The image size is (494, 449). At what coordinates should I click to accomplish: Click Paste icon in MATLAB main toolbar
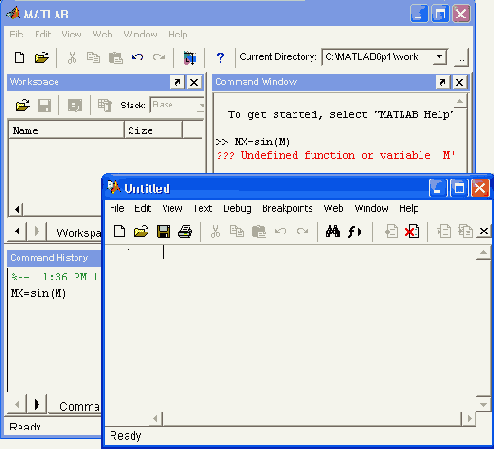pyautogui.click(x=116, y=58)
